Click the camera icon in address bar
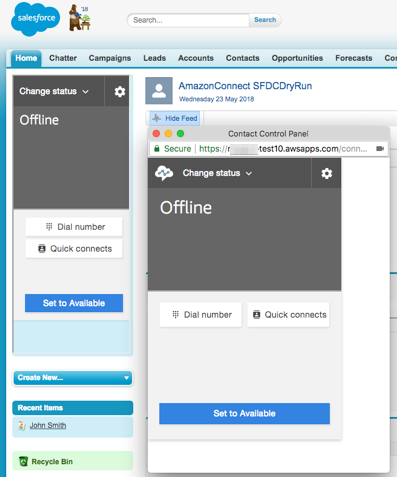The width and height of the screenshot is (397, 477). pyautogui.click(x=380, y=149)
